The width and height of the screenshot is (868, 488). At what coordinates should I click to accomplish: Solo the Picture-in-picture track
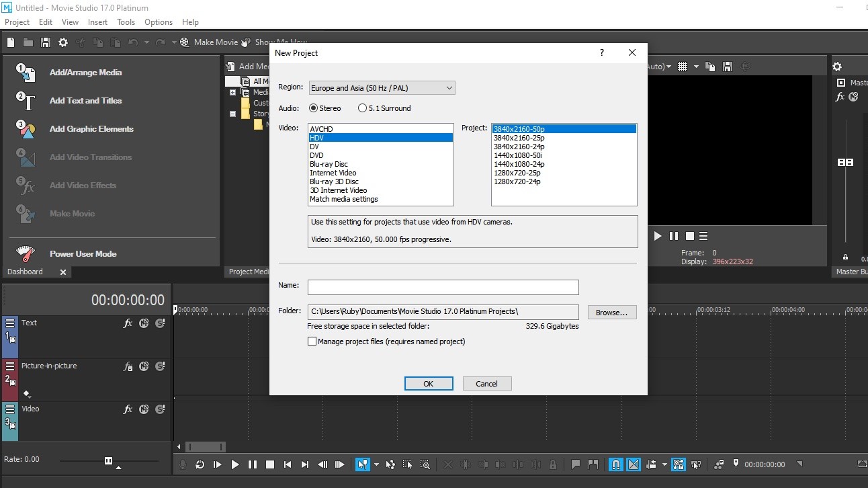160,366
